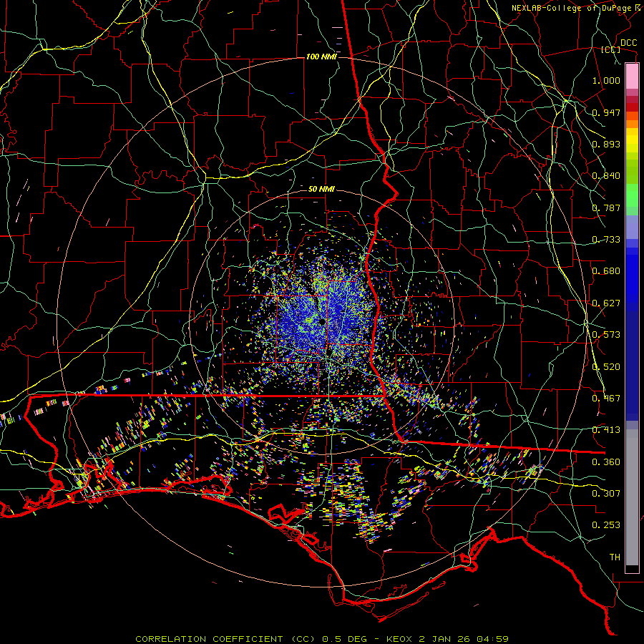Click the 0.893 color scale value
This screenshot has height=644, width=644.
coord(606,144)
